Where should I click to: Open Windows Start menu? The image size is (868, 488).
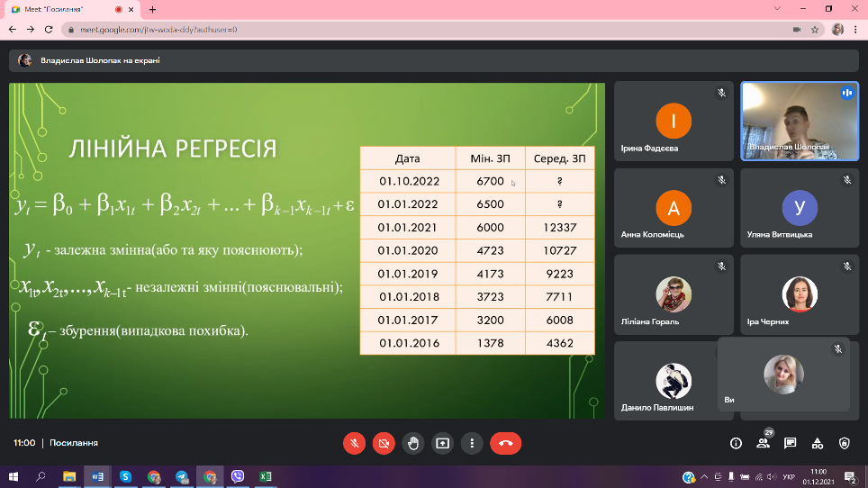pyautogui.click(x=14, y=476)
